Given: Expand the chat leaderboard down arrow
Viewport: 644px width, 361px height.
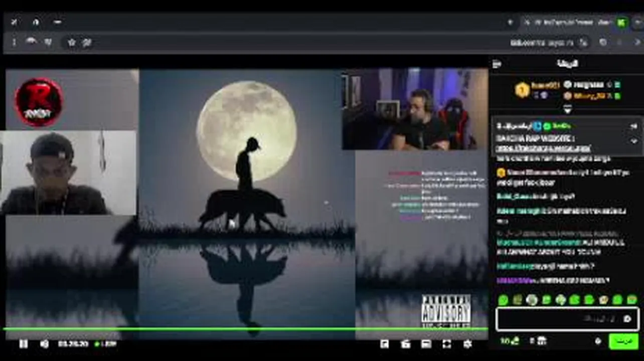Looking at the screenshot, I should (x=567, y=109).
